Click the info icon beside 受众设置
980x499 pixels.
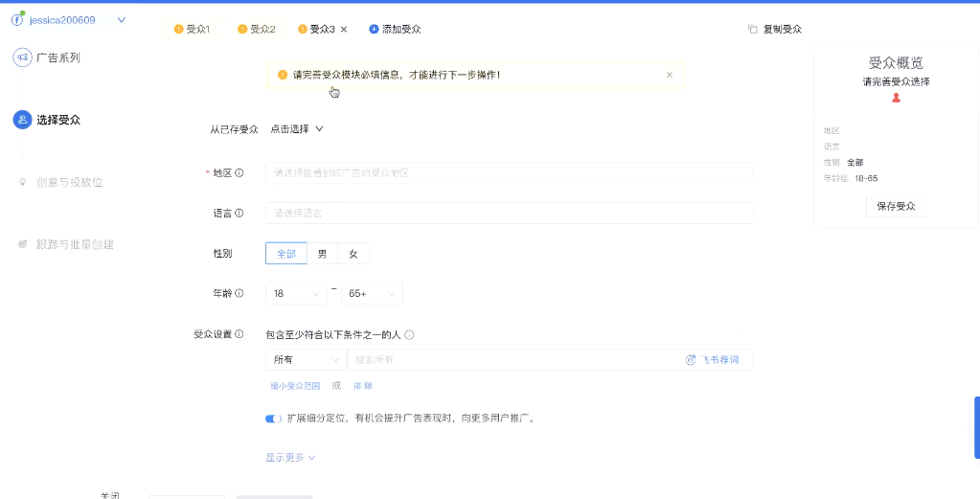pyautogui.click(x=239, y=334)
